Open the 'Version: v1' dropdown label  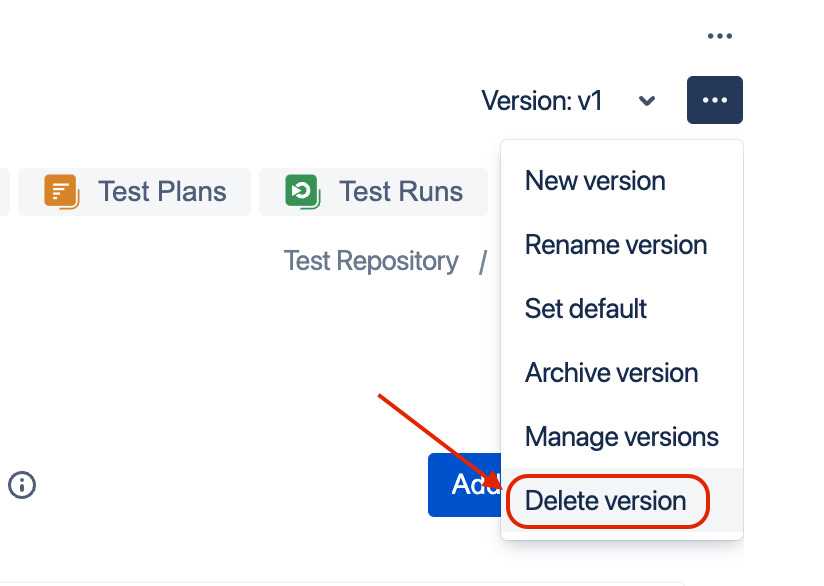click(x=542, y=100)
